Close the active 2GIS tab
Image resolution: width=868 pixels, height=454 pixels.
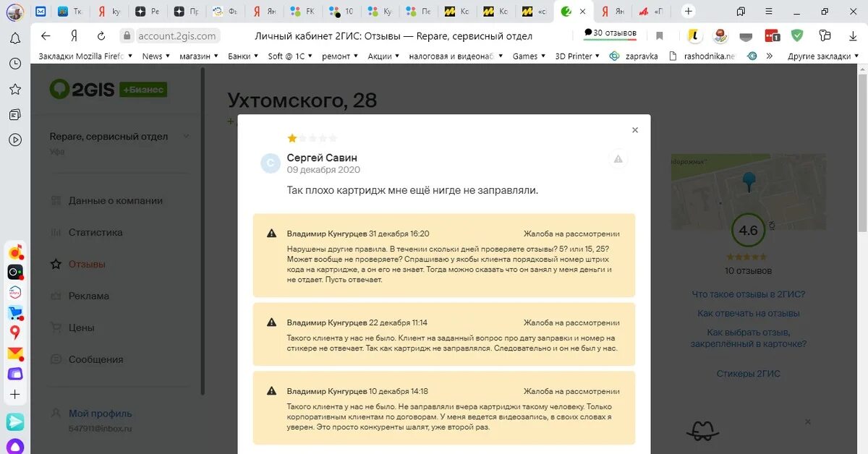pyautogui.click(x=582, y=12)
